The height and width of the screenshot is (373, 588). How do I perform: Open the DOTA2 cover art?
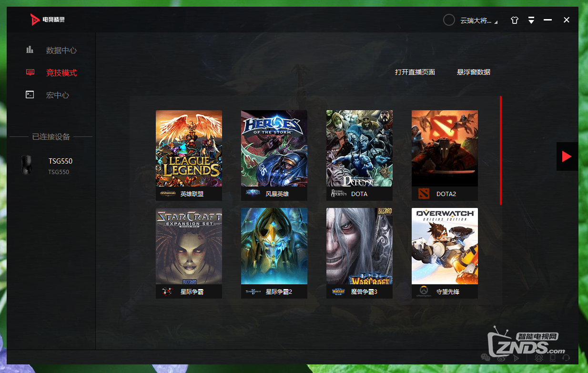click(445, 148)
